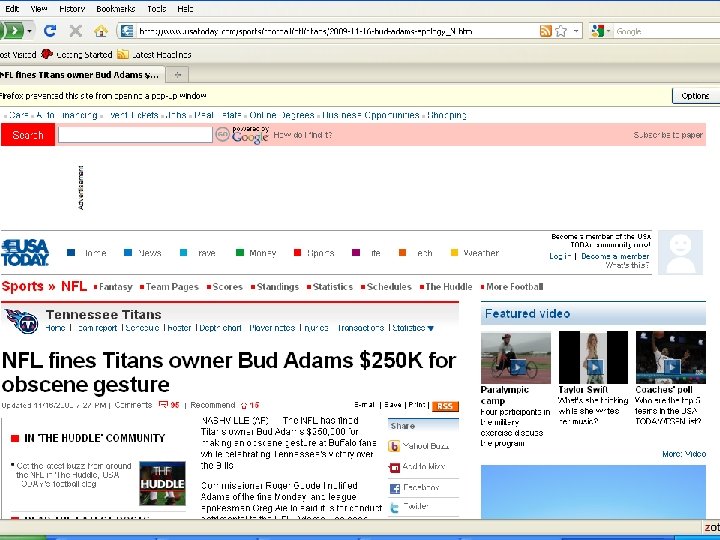720x540 pixels.
Task: Click the round GO icon beside search
Action: [222, 135]
